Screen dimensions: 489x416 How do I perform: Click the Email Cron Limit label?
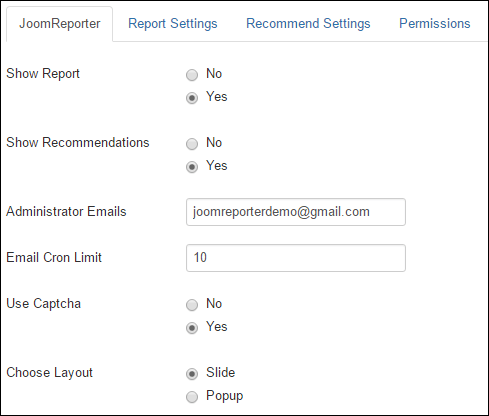tap(54, 258)
